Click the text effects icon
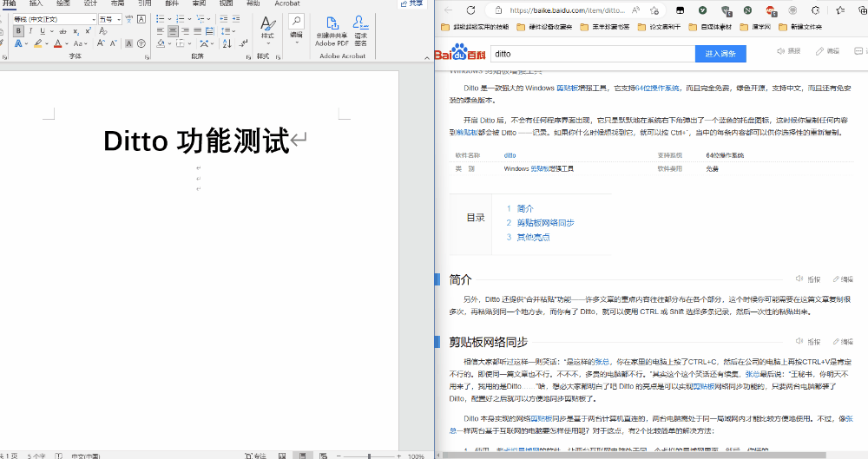 click(x=19, y=43)
